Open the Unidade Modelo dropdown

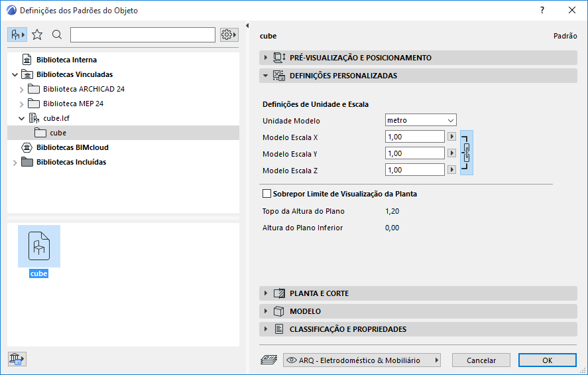(x=421, y=120)
